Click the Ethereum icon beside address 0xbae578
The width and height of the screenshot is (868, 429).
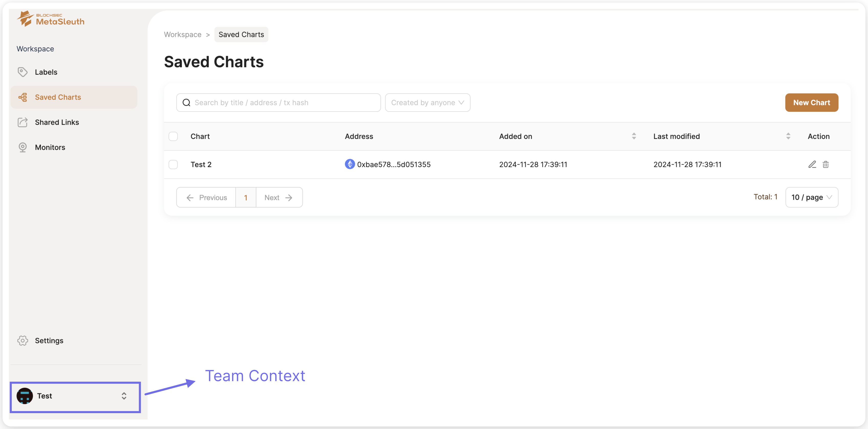(x=350, y=164)
